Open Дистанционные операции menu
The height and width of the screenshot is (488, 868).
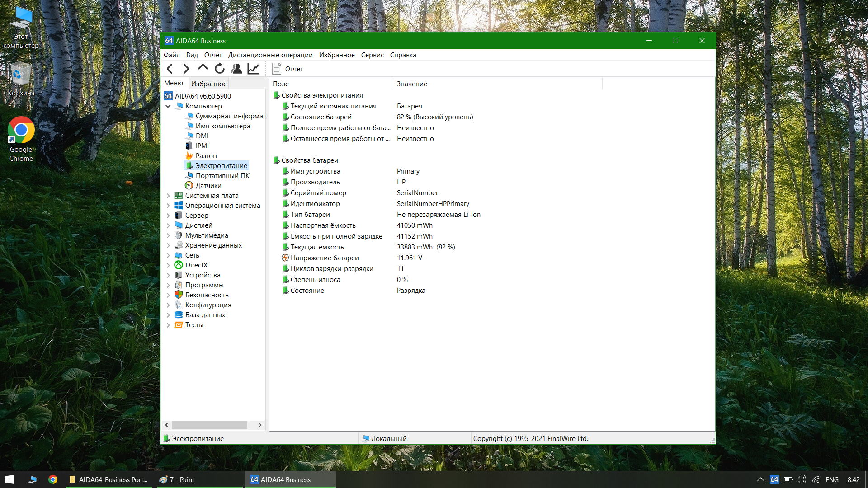[270, 55]
